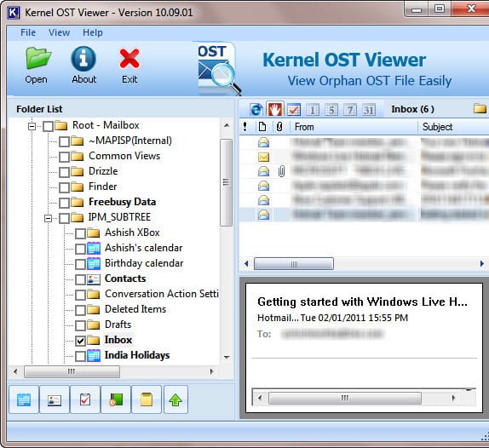Click left arrow of folder list scrollbar

pyautogui.click(x=15, y=371)
